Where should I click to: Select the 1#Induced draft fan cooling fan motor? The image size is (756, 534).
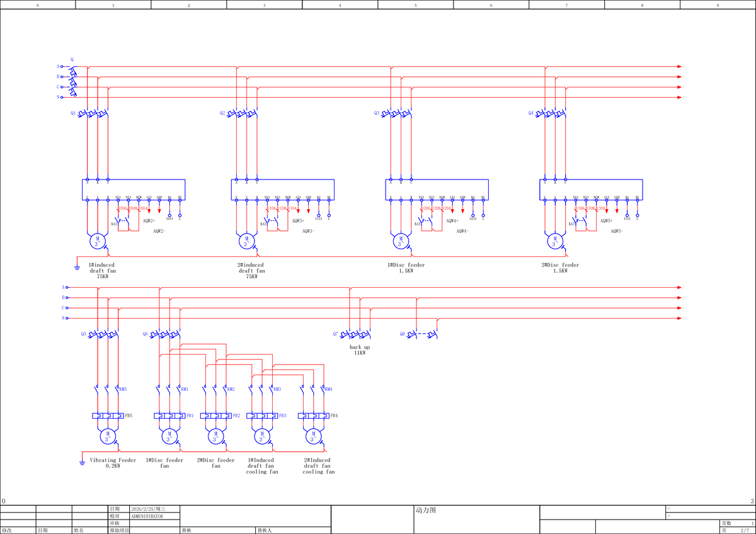coord(261,436)
